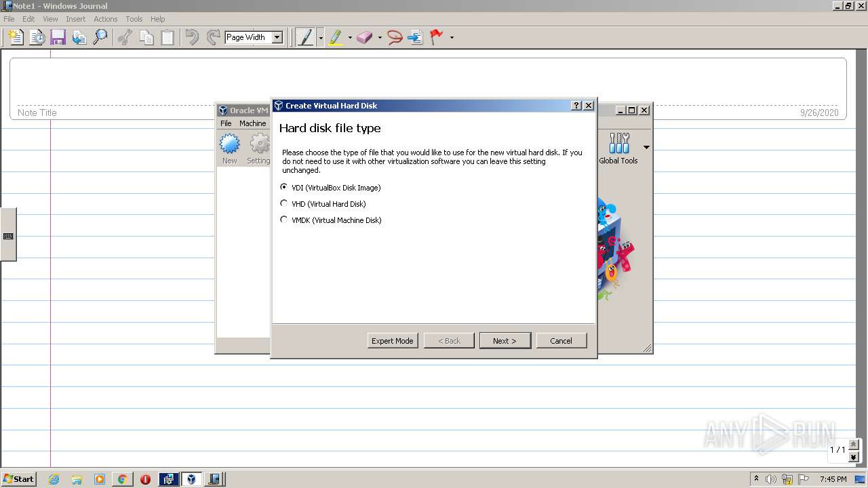Click the volume speaker tray icon

tap(770, 479)
